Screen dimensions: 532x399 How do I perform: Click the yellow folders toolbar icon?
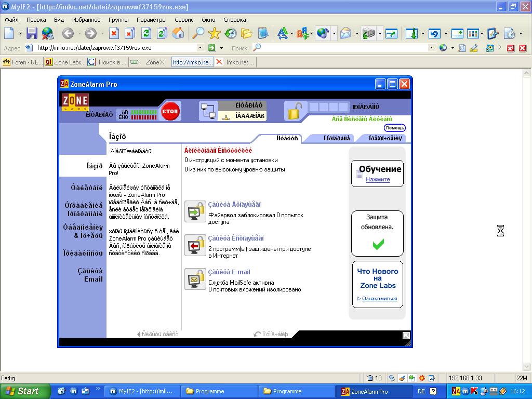coord(247,33)
